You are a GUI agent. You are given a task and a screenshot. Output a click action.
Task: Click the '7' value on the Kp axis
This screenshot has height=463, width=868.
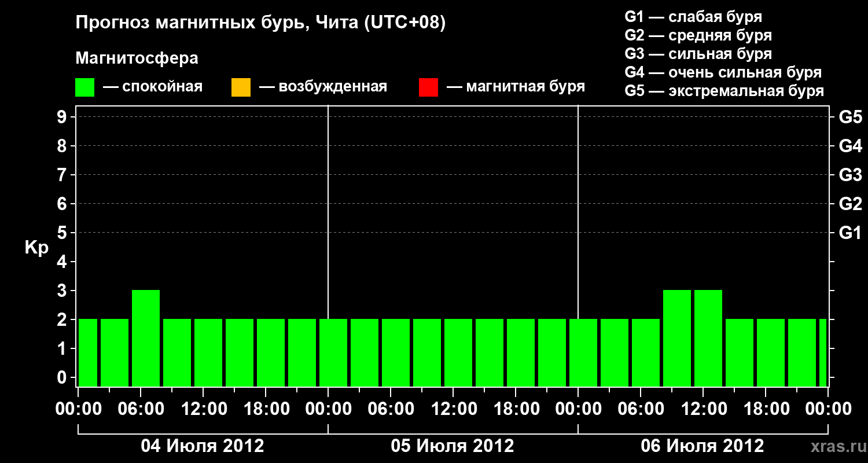pyautogui.click(x=63, y=175)
